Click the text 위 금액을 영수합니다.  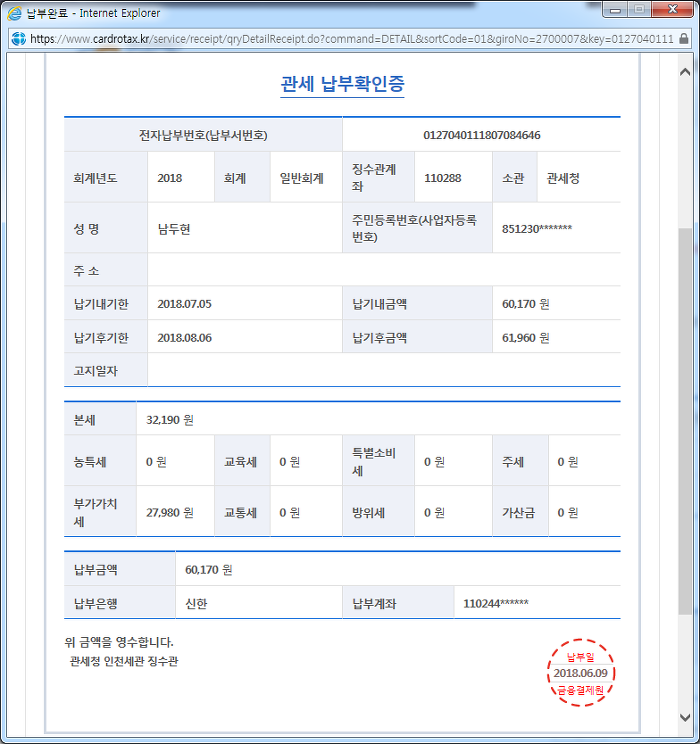pos(119,642)
